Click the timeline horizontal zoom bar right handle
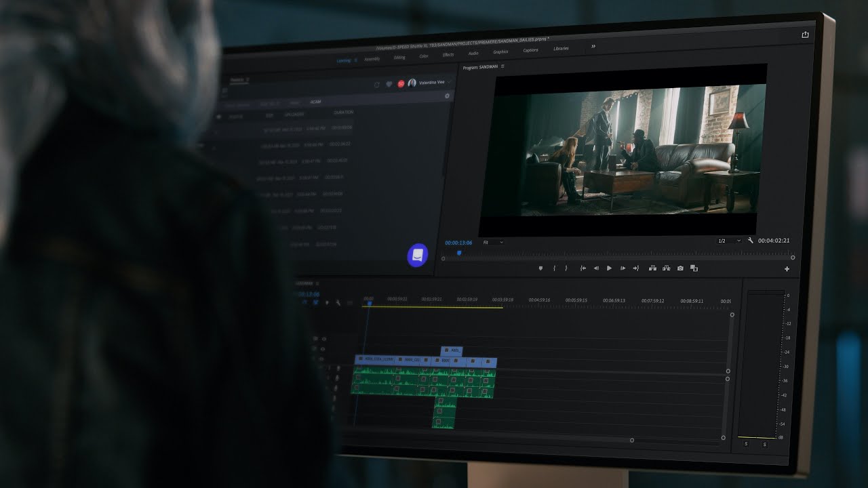868x488 pixels. pos(632,441)
